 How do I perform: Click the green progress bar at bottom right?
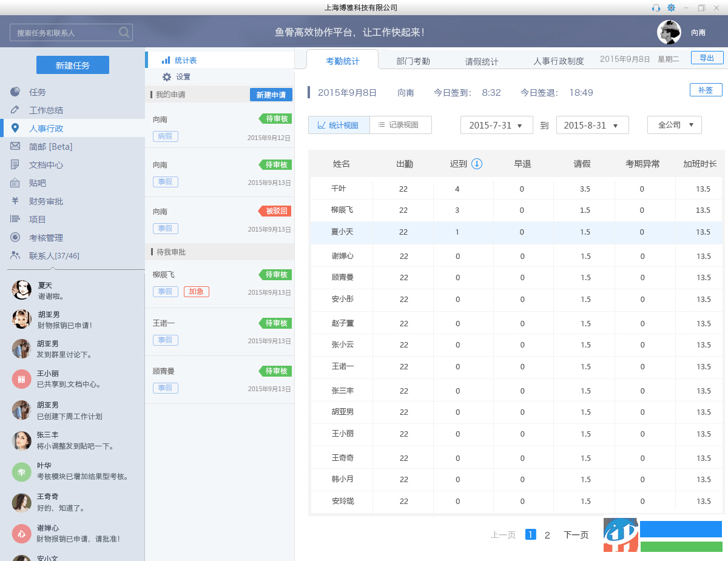[x=681, y=546]
